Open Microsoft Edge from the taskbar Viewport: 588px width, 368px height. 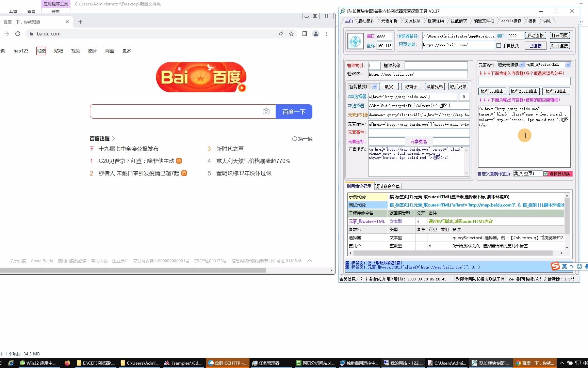[12, 363]
